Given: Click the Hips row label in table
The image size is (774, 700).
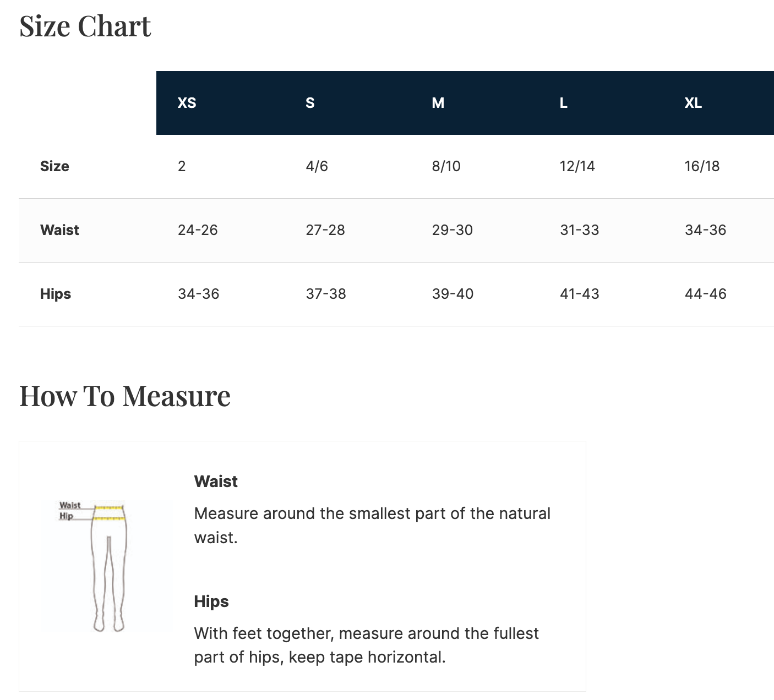Looking at the screenshot, I should point(56,294).
